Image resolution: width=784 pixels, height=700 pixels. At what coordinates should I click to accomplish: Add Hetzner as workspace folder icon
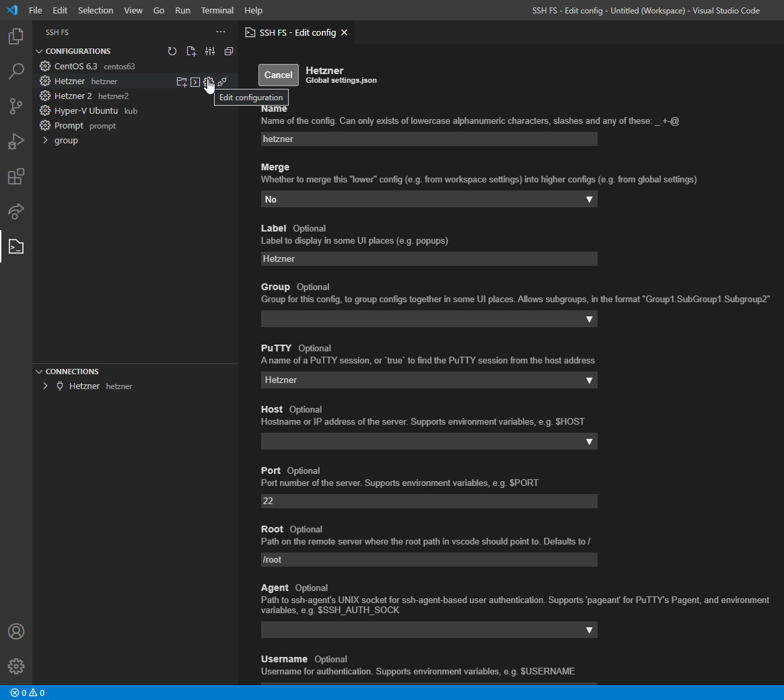[182, 81]
